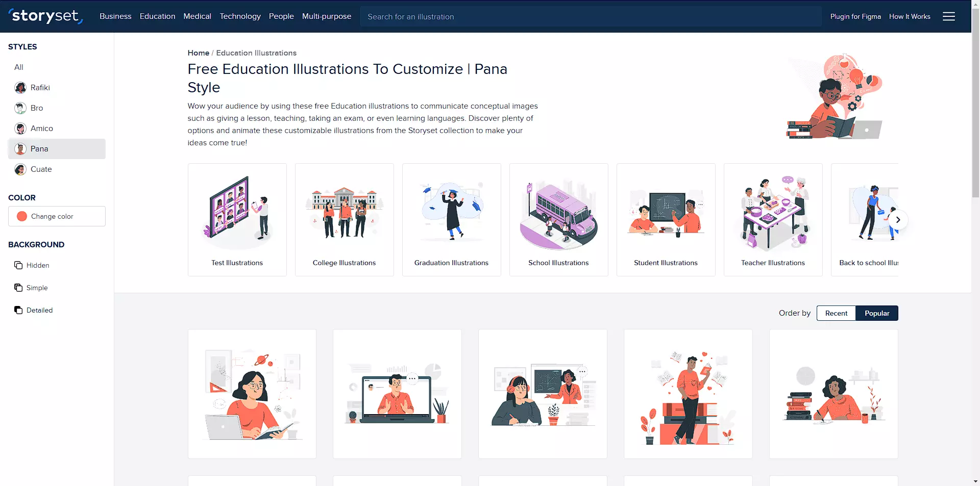The height and width of the screenshot is (486, 980).
Task: Open the Change color picker
Action: click(57, 216)
